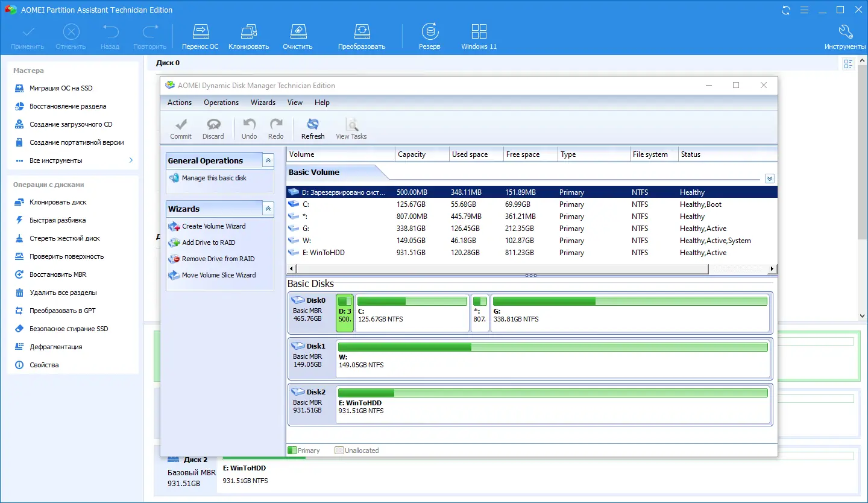The height and width of the screenshot is (503, 868).
Task: Collapse the General Operations panel
Action: click(x=268, y=160)
